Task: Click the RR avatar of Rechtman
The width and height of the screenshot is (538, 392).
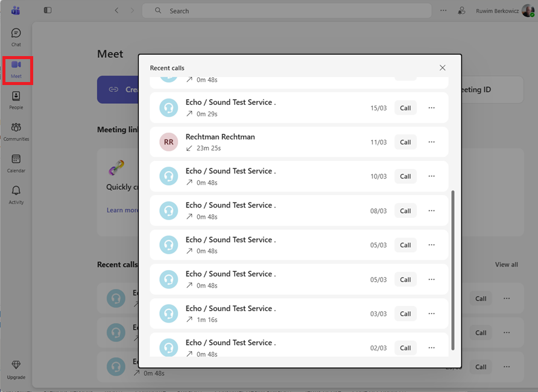Action: [169, 142]
